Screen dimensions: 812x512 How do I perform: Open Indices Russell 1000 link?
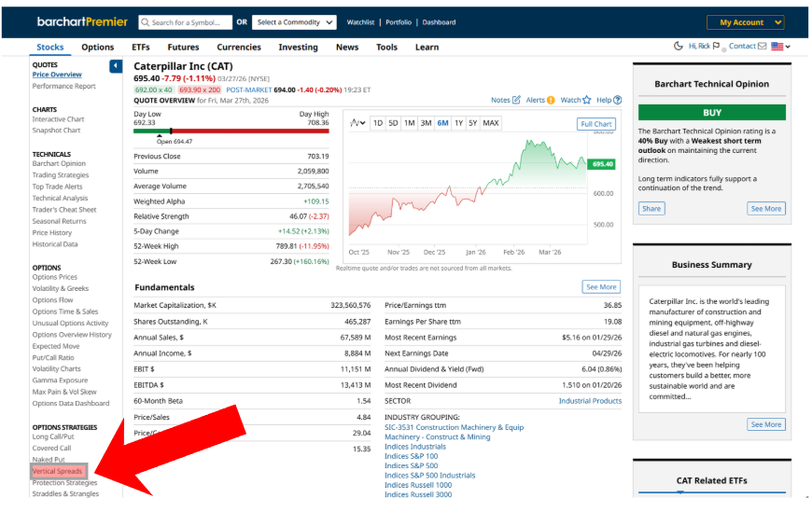click(418, 485)
